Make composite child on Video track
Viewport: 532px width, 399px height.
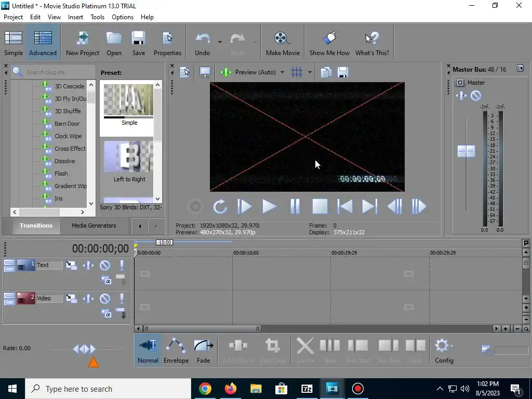coord(121,313)
